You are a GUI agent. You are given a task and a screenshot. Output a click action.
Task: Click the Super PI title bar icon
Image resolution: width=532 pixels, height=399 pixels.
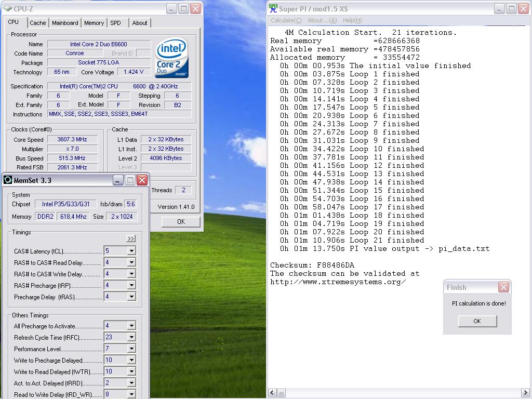coord(273,8)
